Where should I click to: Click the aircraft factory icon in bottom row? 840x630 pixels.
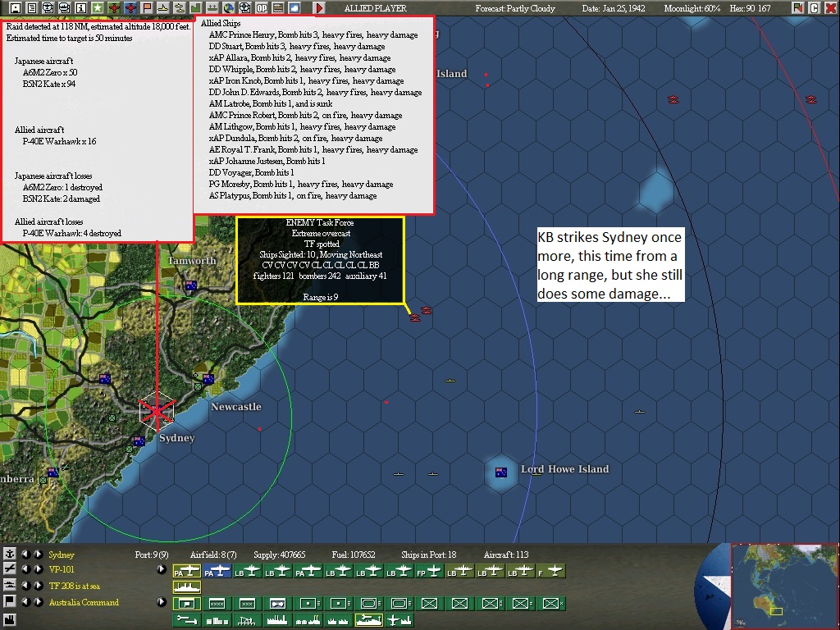point(399,620)
